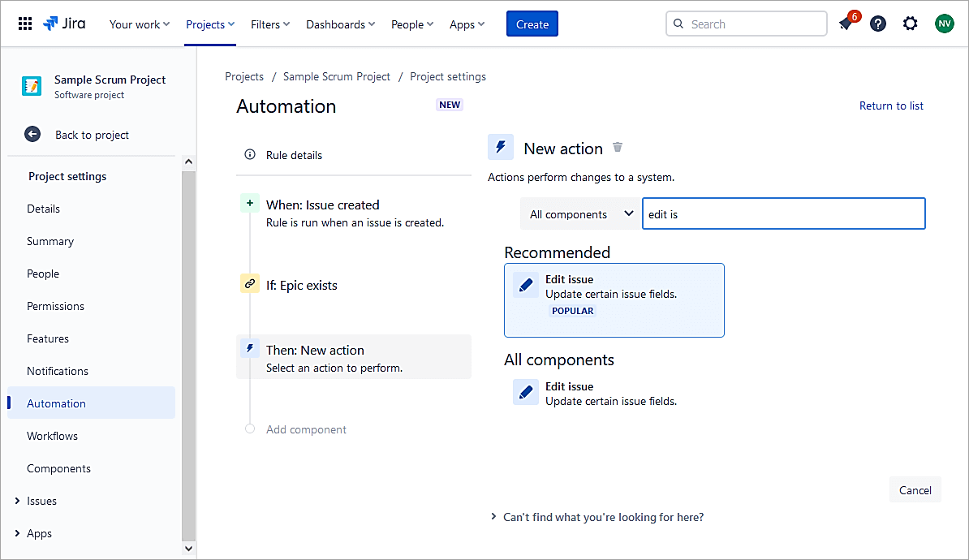Open the All components dropdown
The height and width of the screenshot is (560, 969).
(580, 214)
